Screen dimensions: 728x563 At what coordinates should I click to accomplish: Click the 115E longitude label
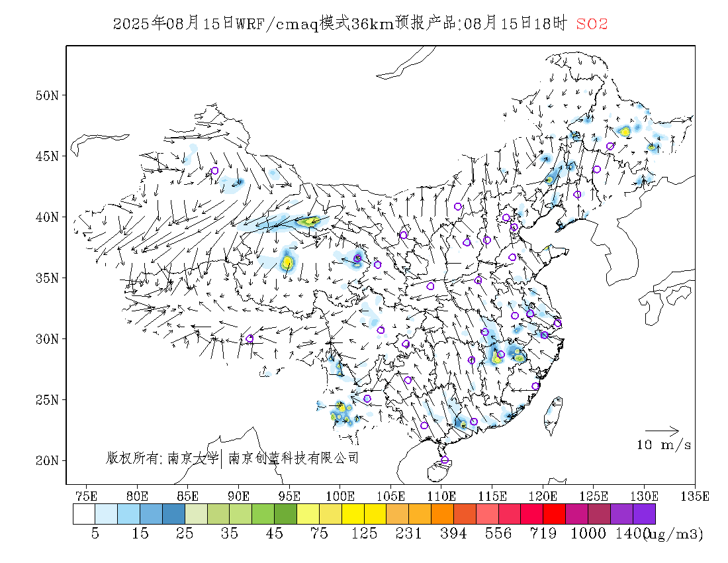tap(492, 496)
